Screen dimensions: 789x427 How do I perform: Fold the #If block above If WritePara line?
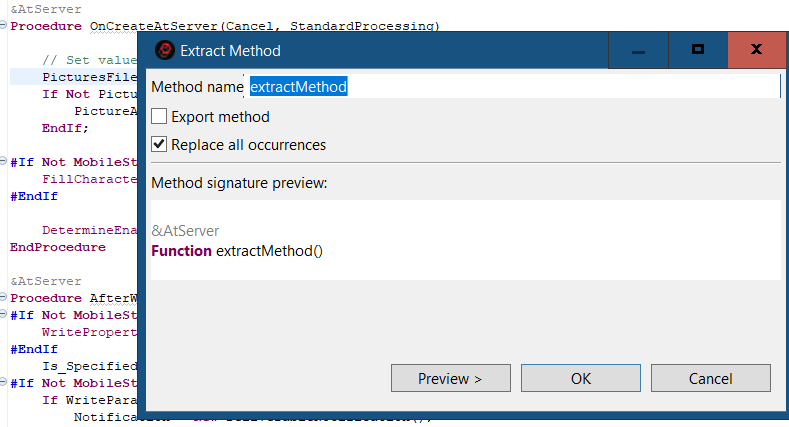point(5,383)
